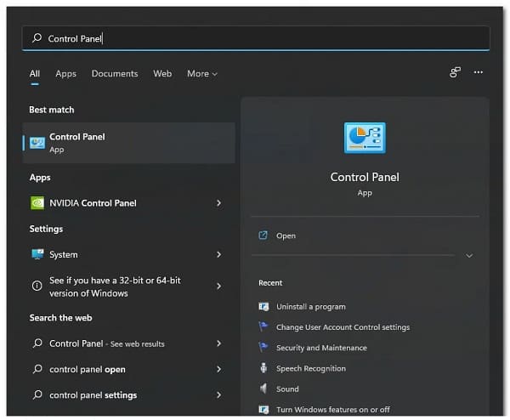
Task: Click the Speech Recognition microphone icon
Action: click(263, 368)
